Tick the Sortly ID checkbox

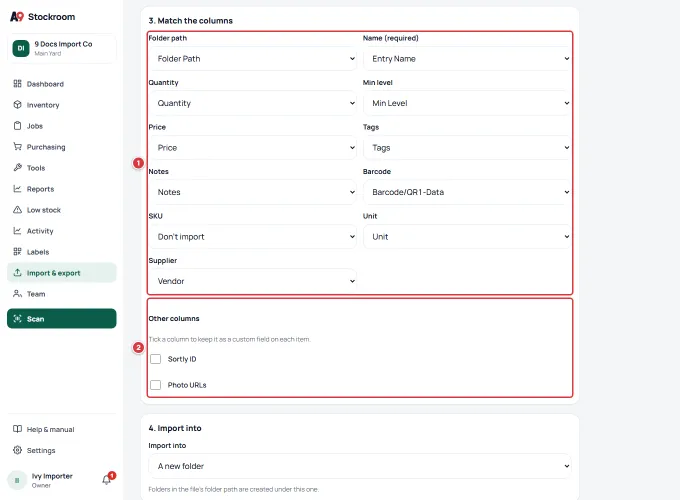tap(155, 359)
